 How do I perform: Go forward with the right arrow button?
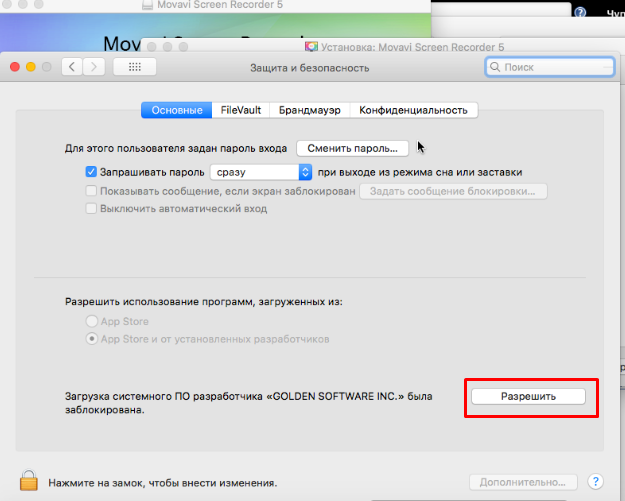(x=94, y=67)
